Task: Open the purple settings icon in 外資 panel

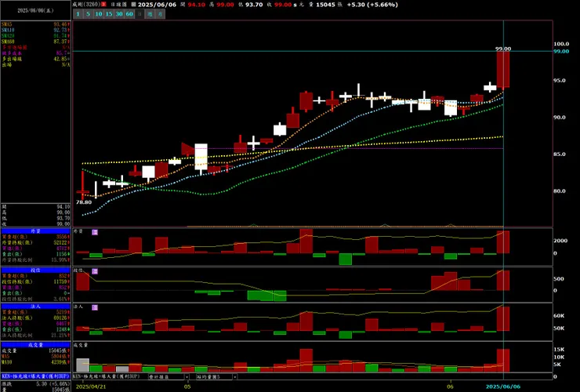Action: pos(95,232)
